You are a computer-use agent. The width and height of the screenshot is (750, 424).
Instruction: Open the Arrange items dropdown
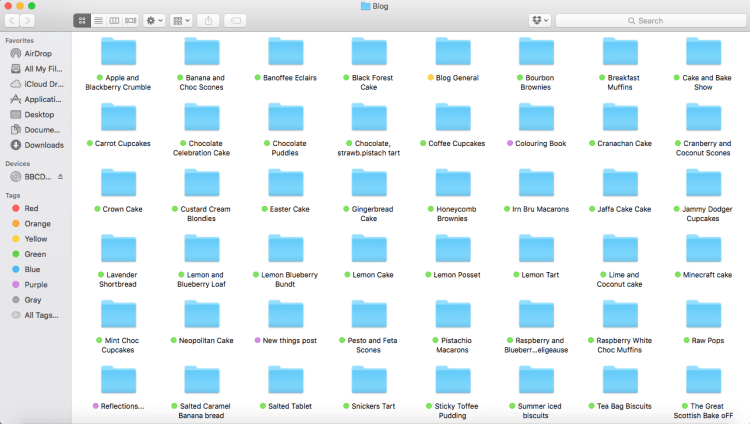181,20
